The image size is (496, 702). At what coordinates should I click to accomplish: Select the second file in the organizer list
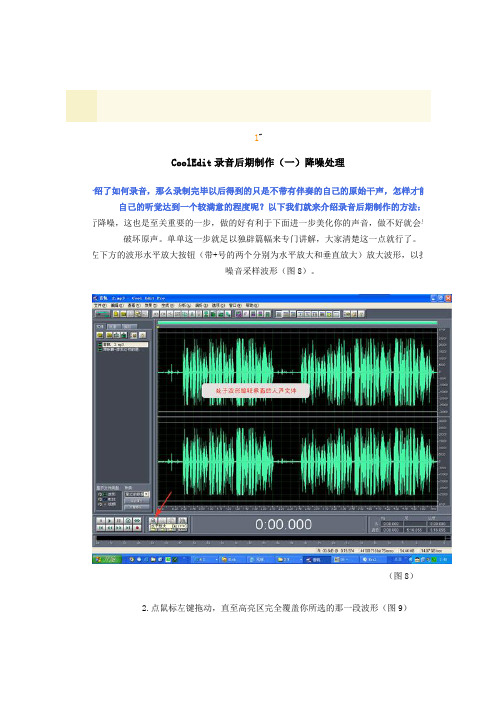[x=121, y=349]
